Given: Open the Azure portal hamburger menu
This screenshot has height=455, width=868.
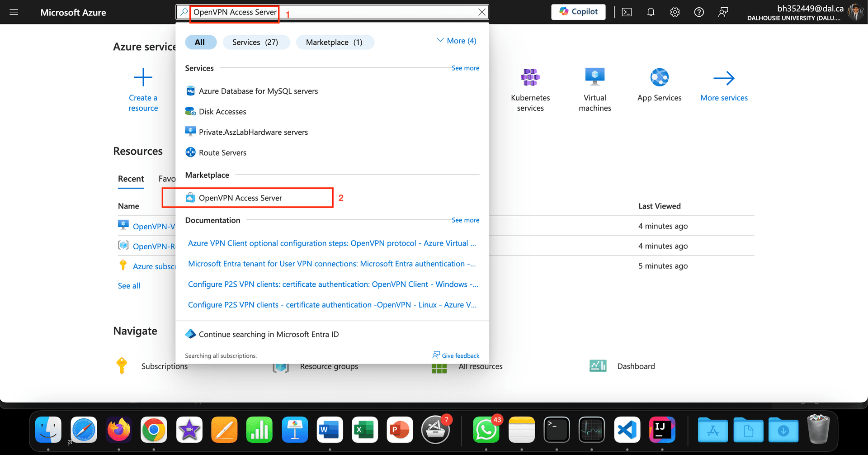Looking at the screenshot, I should click(x=14, y=12).
